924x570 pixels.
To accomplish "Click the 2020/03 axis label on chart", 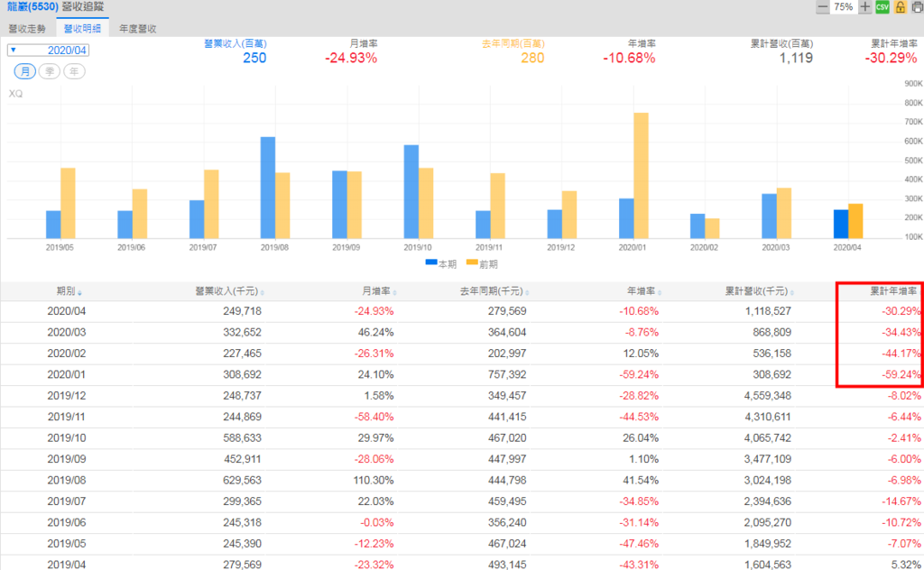I will click(x=775, y=248).
